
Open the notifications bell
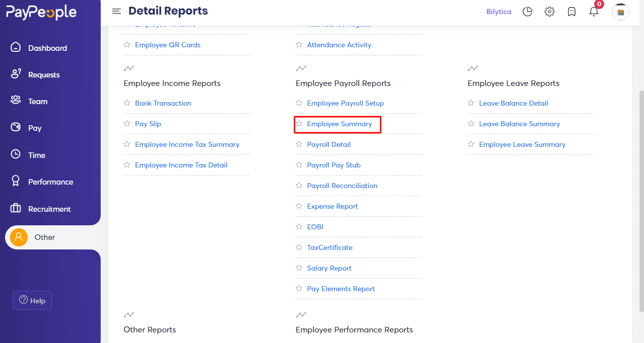[x=594, y=11]
